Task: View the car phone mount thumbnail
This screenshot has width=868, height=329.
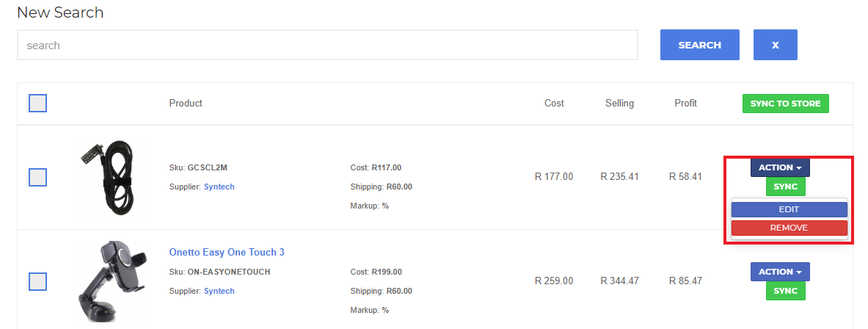Action: (x=110, y=281)
